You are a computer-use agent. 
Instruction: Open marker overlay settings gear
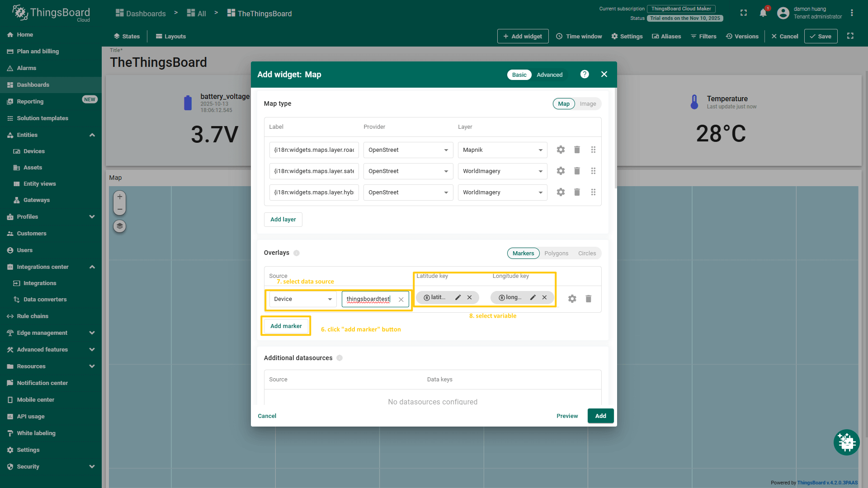(x=572, y=299)
